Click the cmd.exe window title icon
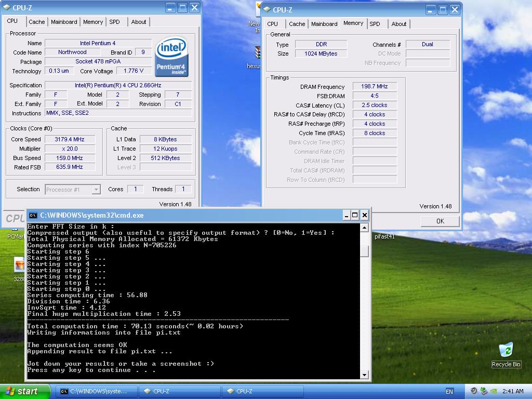The image size is (532, 399). click(33, 215)
